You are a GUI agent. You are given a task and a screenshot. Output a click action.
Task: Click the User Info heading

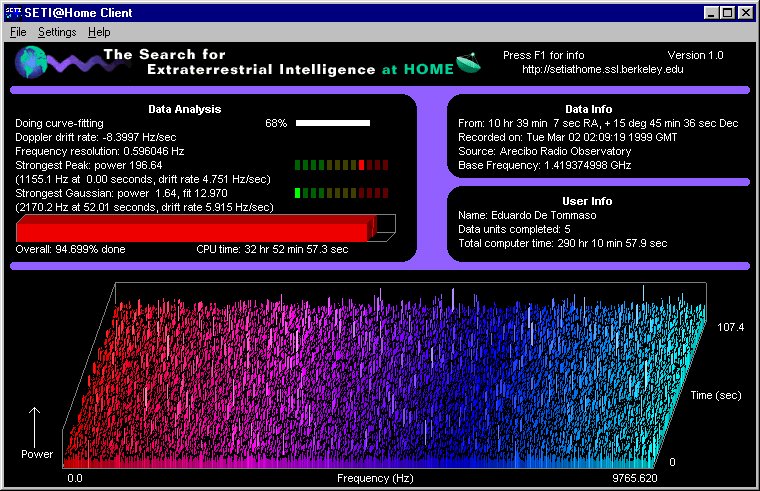587,201
